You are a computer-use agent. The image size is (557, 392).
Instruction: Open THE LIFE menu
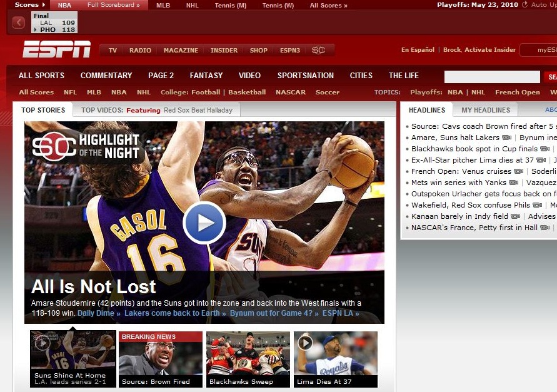(x=404, y=76)
